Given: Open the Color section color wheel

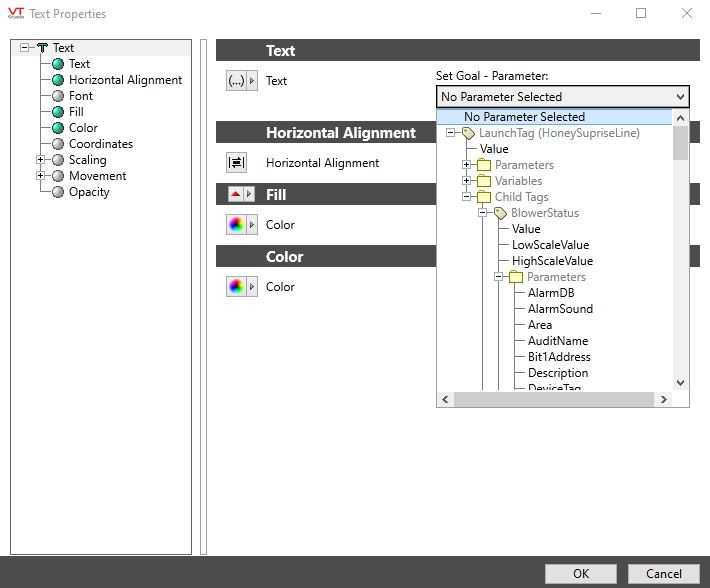Looking at the screenshot, I should (x=236, y=287).
